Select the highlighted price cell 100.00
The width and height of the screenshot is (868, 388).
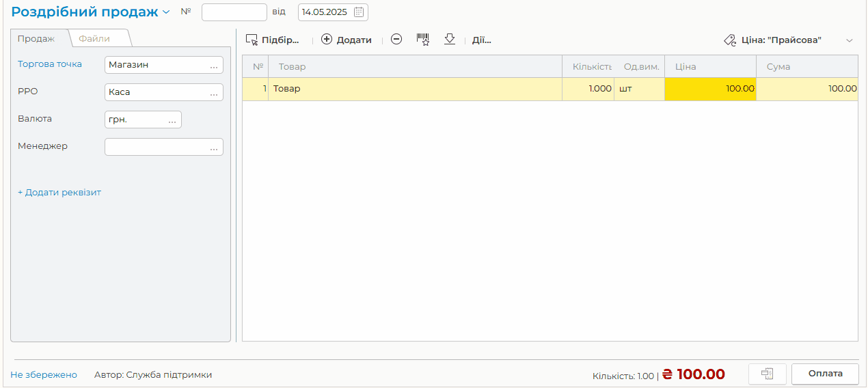point(710,89)
